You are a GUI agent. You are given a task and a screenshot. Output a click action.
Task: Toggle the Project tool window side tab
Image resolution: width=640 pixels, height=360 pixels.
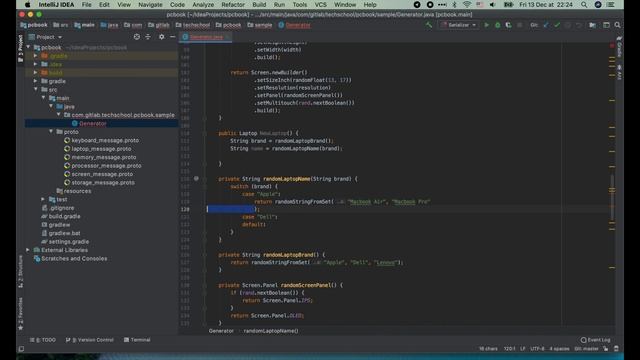coord(20,49)
